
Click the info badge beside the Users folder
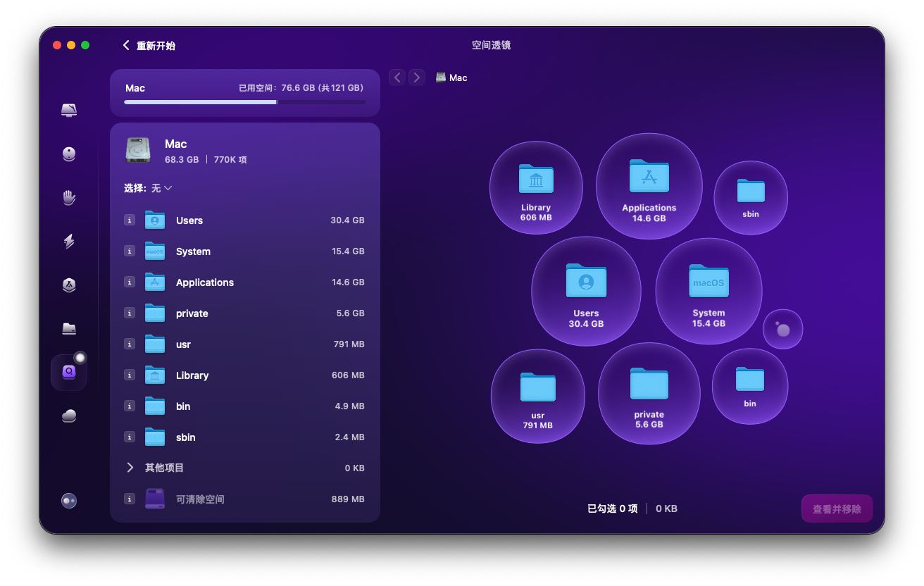[x=129, y=220]
